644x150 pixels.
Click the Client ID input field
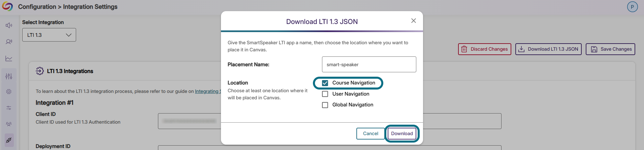[x=329, y=121]
